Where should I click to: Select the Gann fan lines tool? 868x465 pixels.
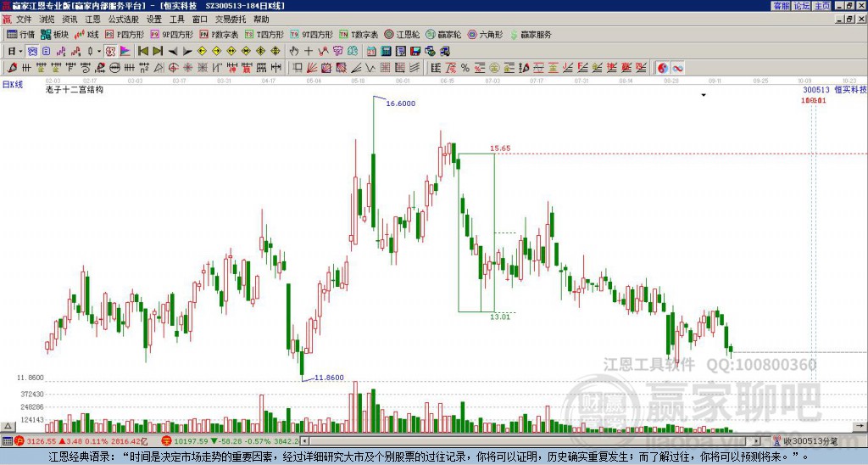(312, 68)
